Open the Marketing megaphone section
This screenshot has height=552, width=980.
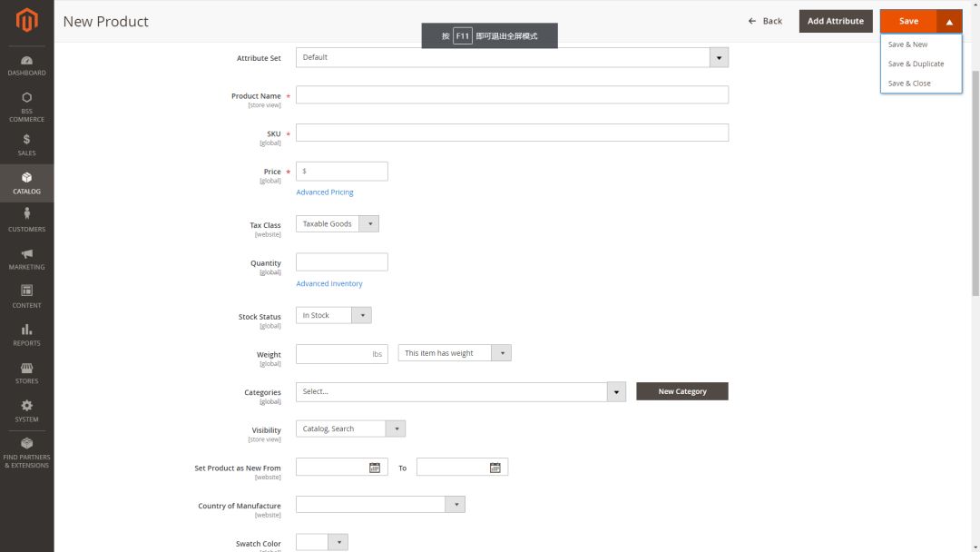[x=26, y=258]
